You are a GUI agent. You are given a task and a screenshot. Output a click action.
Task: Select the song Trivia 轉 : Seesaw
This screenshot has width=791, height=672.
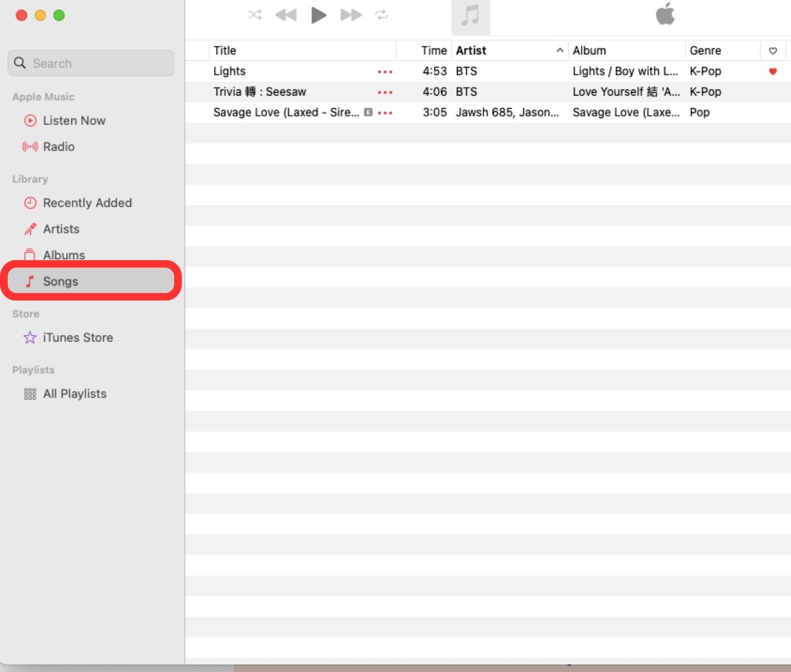260,92
